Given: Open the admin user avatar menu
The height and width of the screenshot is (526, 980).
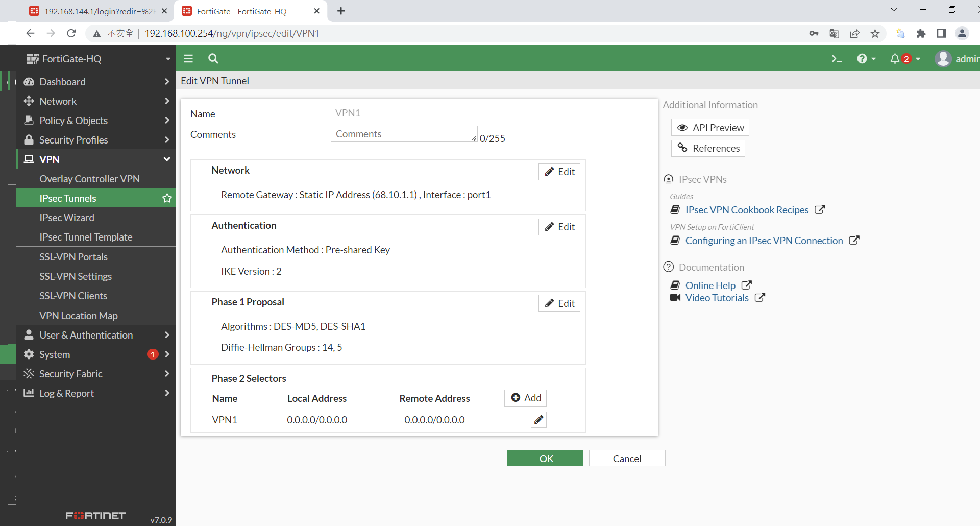Looking at the screenshot, I should pyautogui.click(x=957, y=59).
